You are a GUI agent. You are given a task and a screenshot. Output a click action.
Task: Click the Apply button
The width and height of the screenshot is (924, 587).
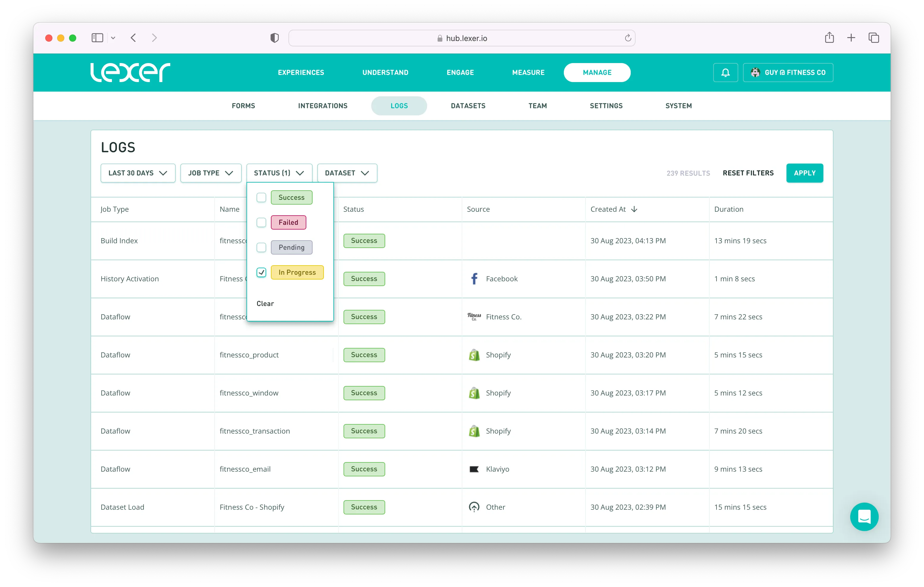click(x=804, y=173)
